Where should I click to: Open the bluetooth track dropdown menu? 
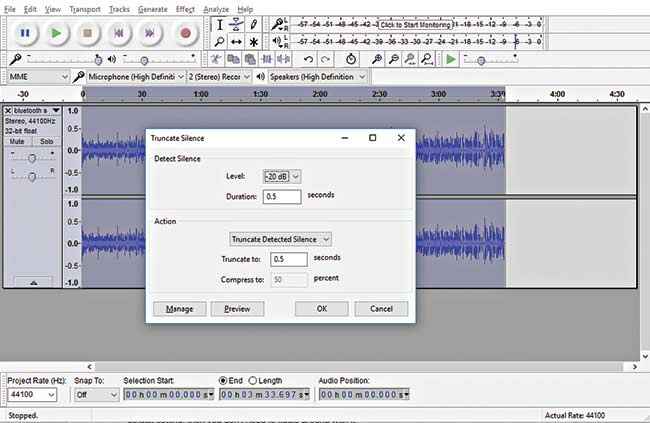point(56,111)
